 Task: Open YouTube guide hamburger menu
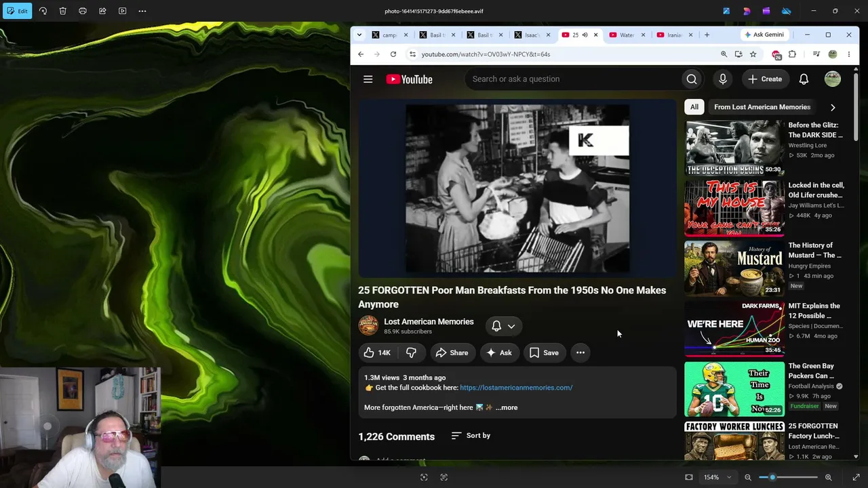click(368, 79)
